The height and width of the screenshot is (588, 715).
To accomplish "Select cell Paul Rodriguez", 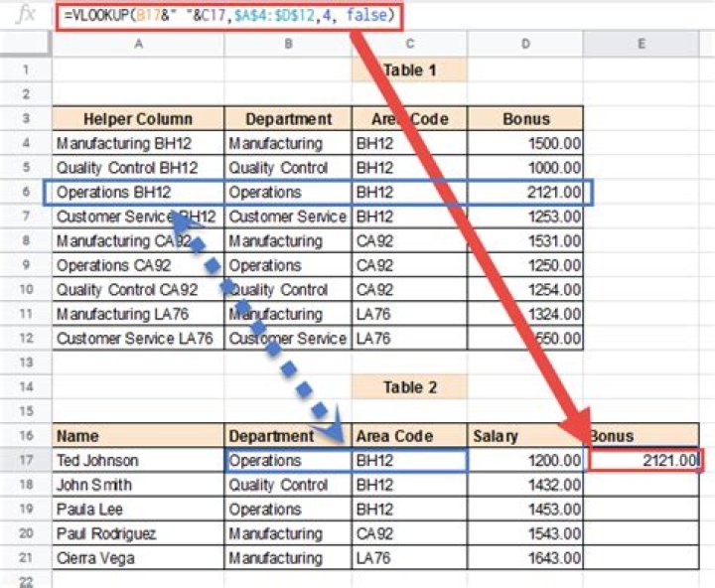I will tap(138, 533).
